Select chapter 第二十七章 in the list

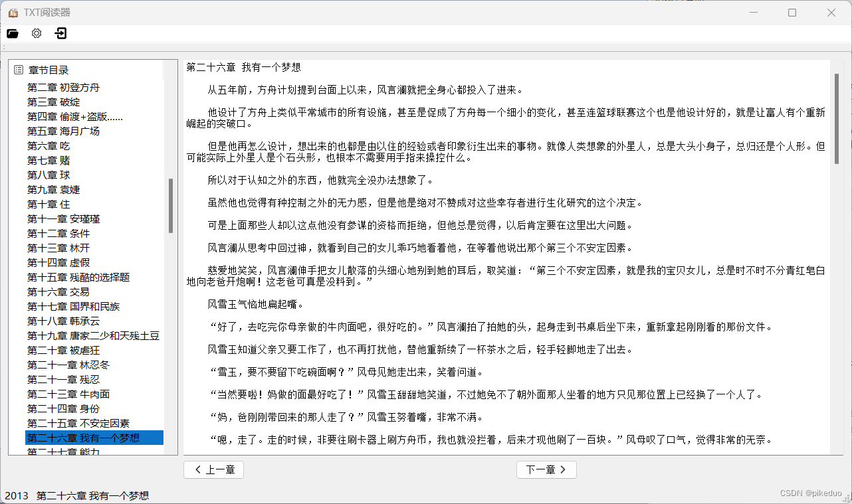click(x=63, y=452)
